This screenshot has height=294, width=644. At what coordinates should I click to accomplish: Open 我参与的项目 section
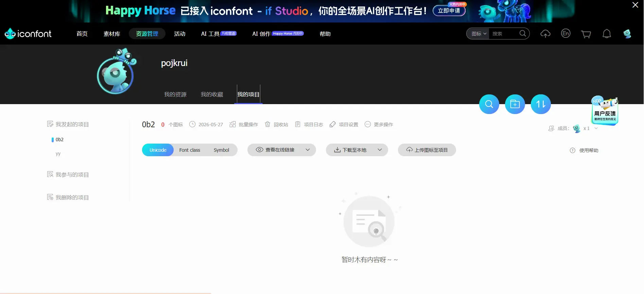(68, 175)
